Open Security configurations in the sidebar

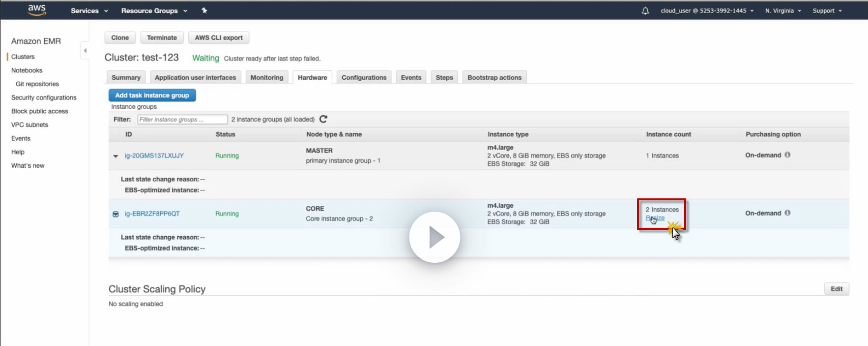[x=44, y=97]
